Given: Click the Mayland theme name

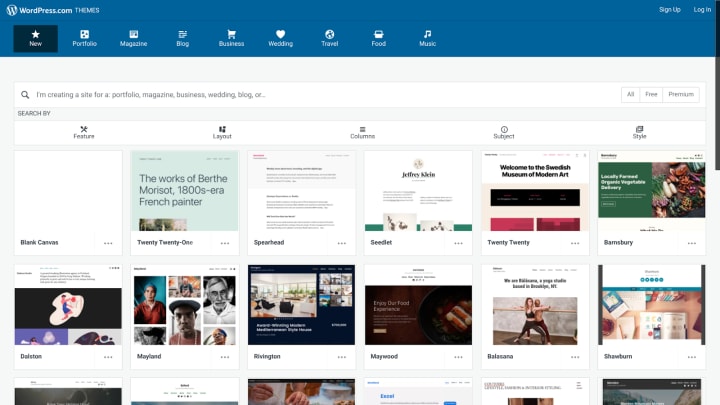Looking at the screenshot, I should coord(149,356).
